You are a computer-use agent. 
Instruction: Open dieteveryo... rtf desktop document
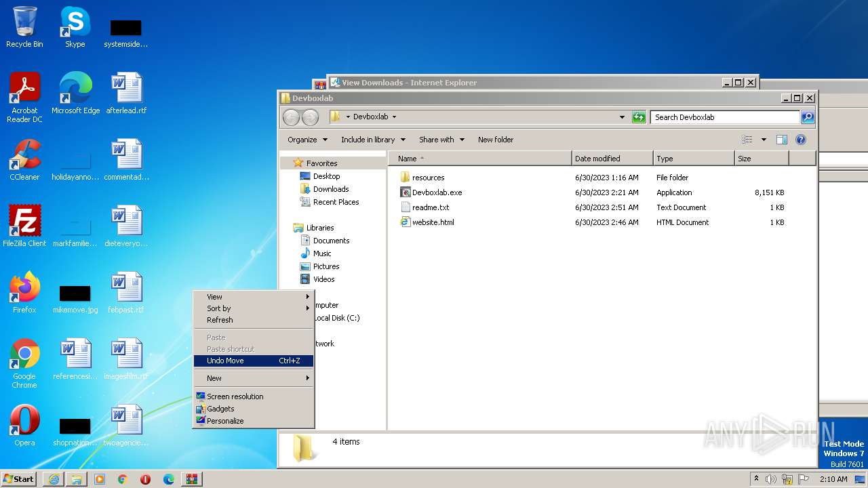pos(126,226)
